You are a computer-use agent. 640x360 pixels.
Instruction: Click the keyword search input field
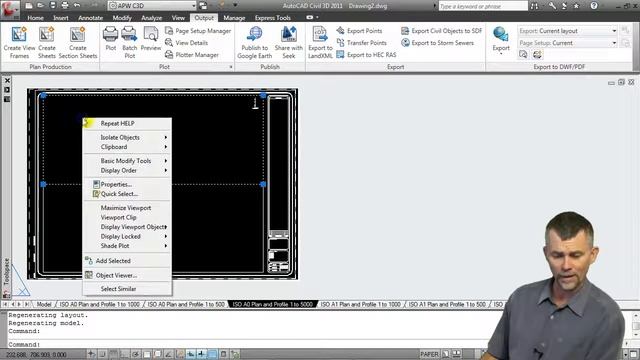(x=483, y=6)
